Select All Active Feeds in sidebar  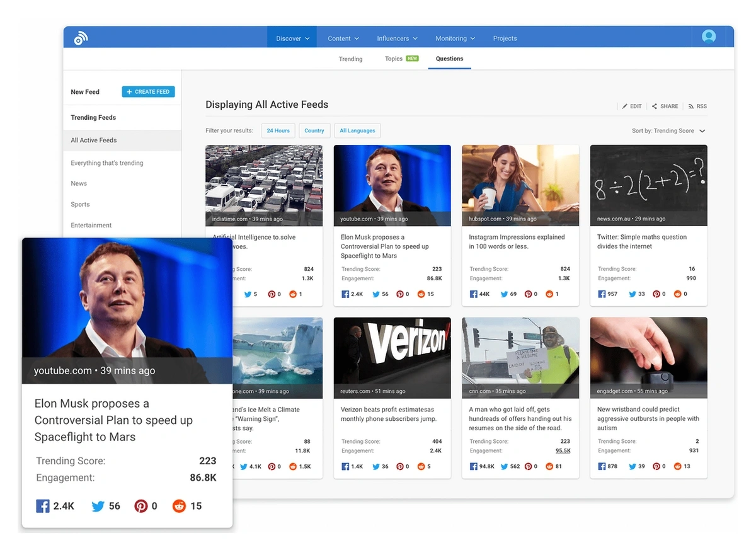click(x=122, y=140)
